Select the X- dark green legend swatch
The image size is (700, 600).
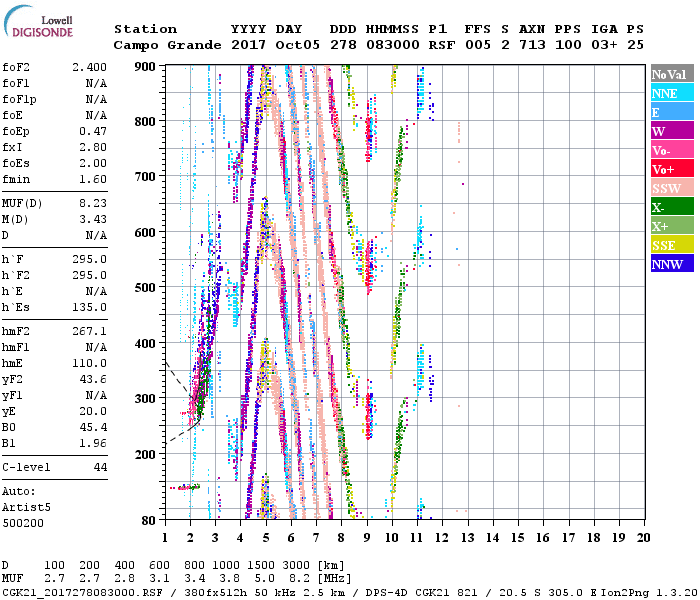(672, 207)
